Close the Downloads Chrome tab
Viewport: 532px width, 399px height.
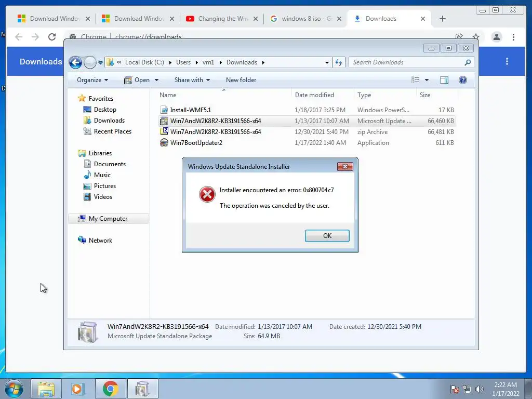pyautogui.click(x=423, y=19)
